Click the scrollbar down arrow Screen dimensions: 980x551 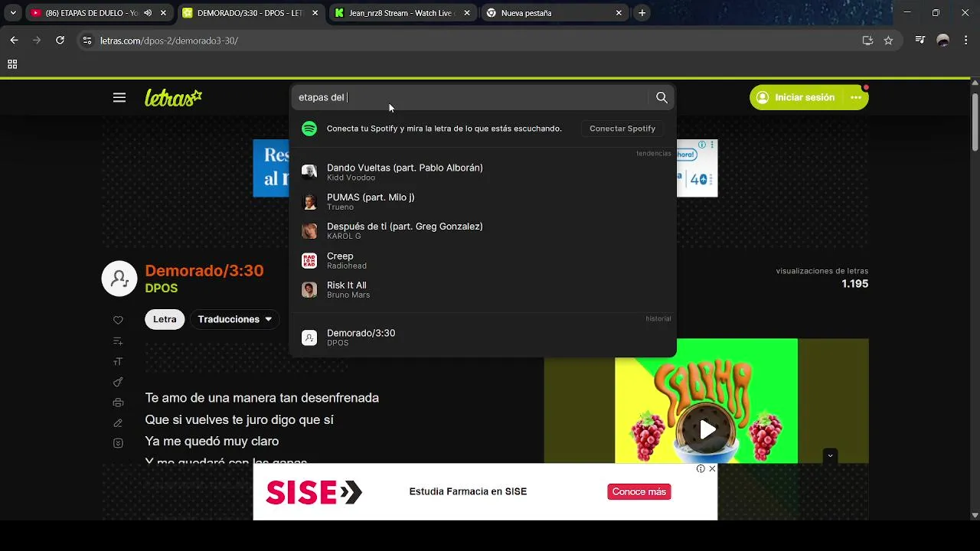(975, 515)
